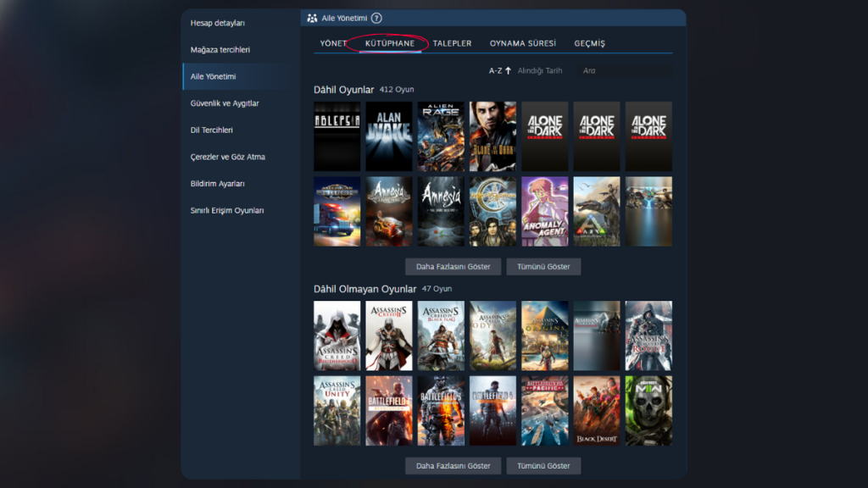Select the Alan Wake game cover
868x488 pixels.
point(389,136)
